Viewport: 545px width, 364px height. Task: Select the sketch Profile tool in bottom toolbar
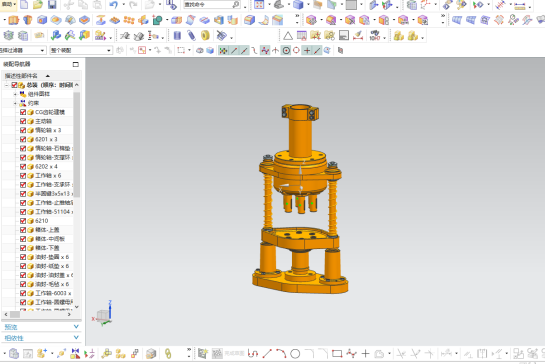click(x=253, y=354)
